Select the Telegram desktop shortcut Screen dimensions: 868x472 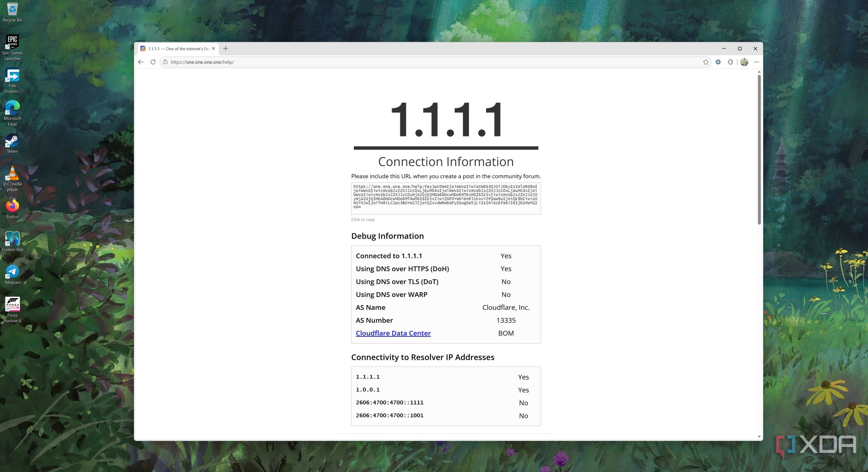pos(12,274)
